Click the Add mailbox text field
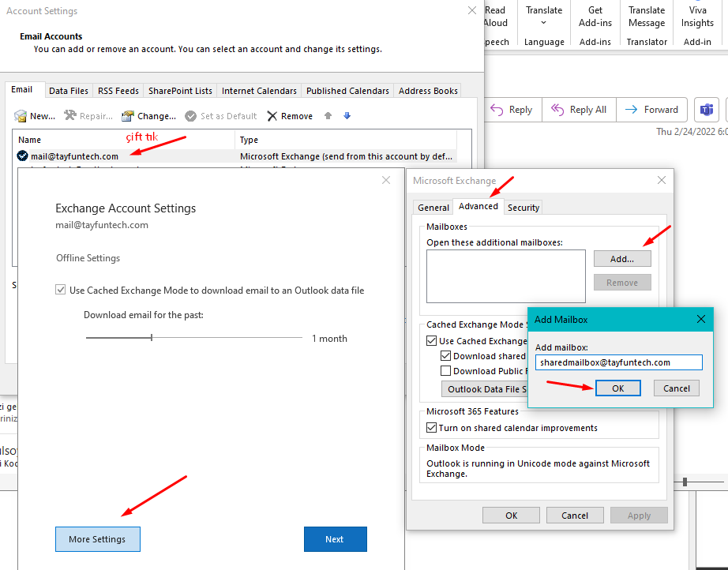 point(618,362)
